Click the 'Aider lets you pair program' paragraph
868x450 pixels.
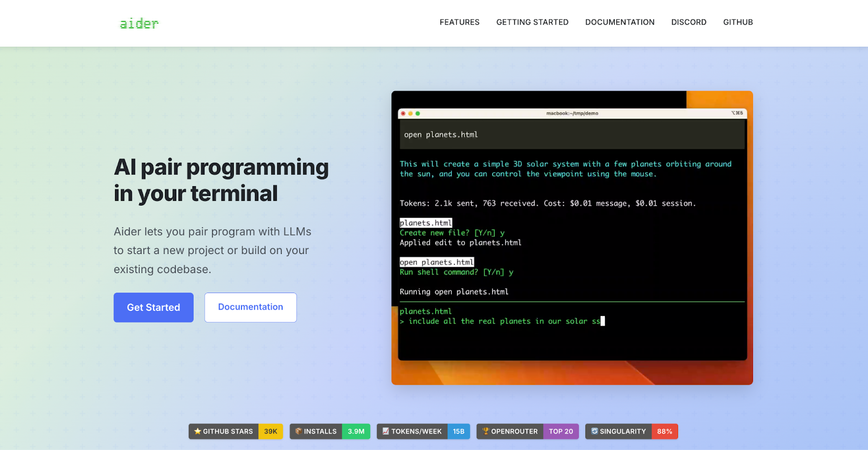(x=213, y=250)
